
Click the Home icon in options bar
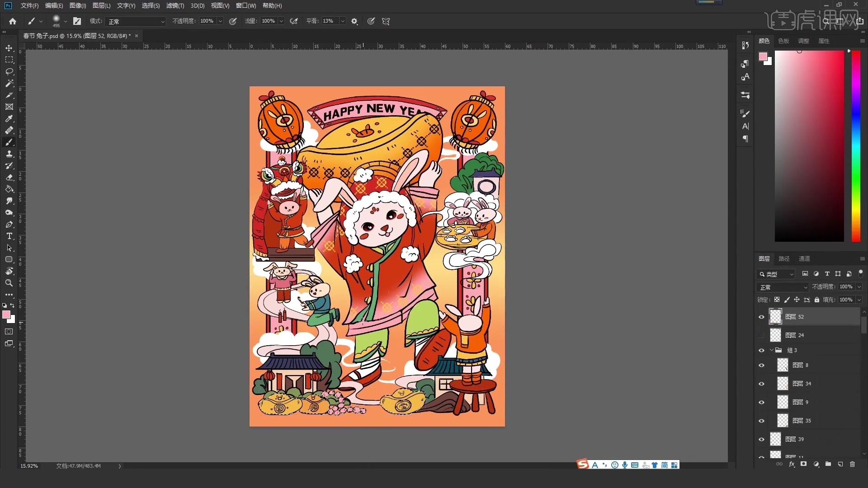click(13, 21)
